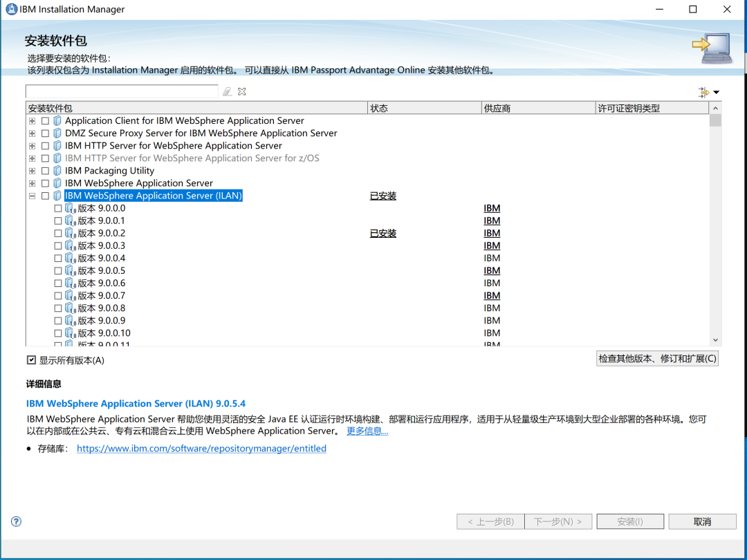This screenshot has width=747, height=560.
Task: Check Application Client for IBM WebSphere checkbox
Action: pyautogui.click(x=45, y=121)
